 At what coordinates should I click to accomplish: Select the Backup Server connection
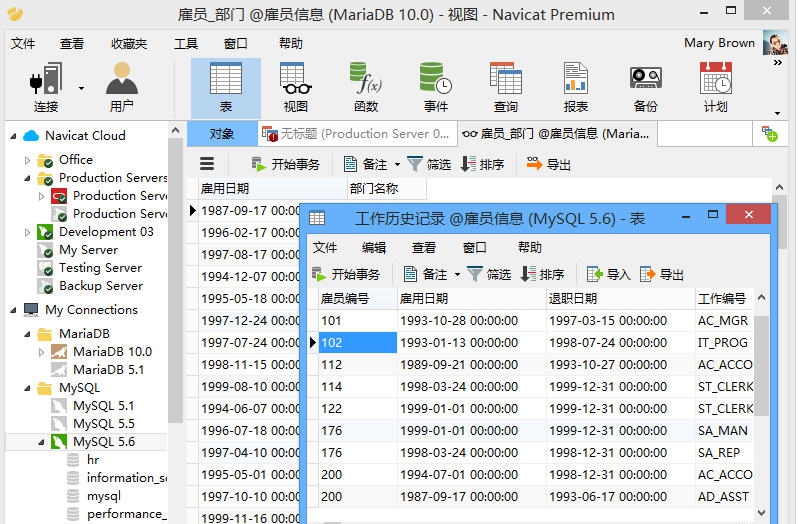click(101, 286)
